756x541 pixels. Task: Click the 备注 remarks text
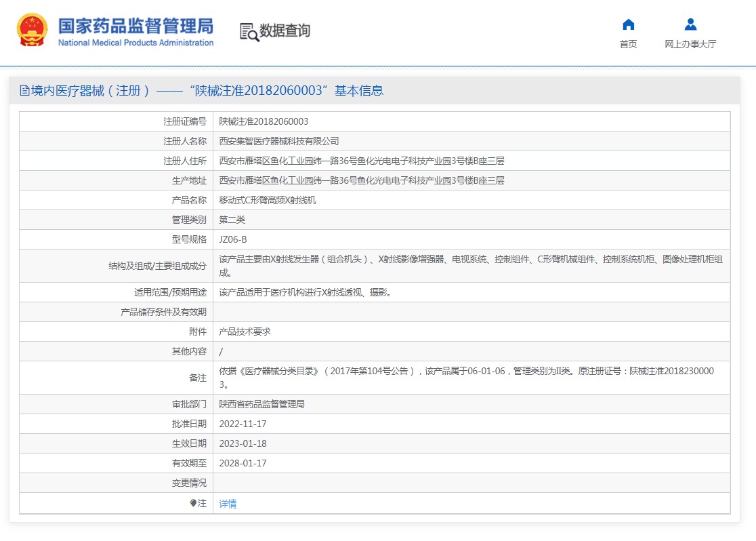466,378
